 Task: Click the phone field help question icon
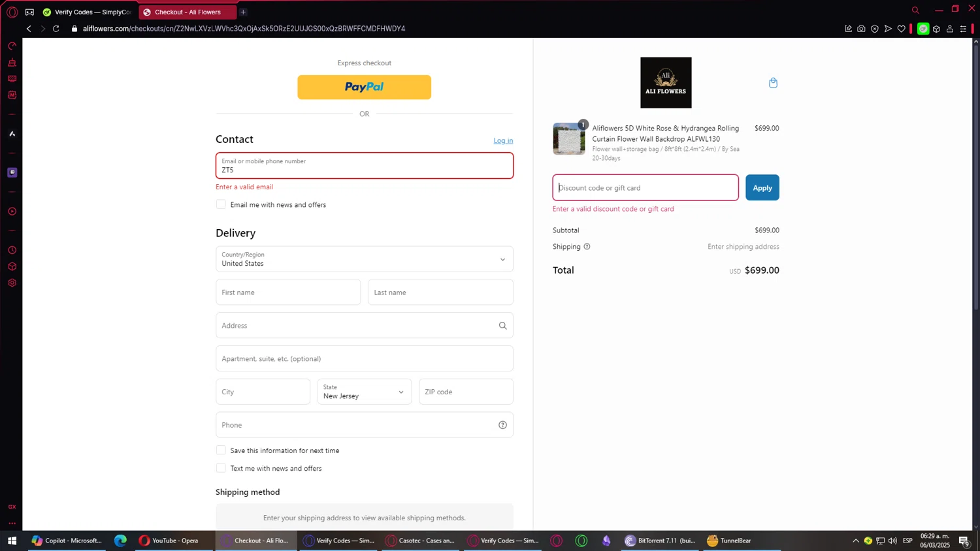[x=502, y=425]
